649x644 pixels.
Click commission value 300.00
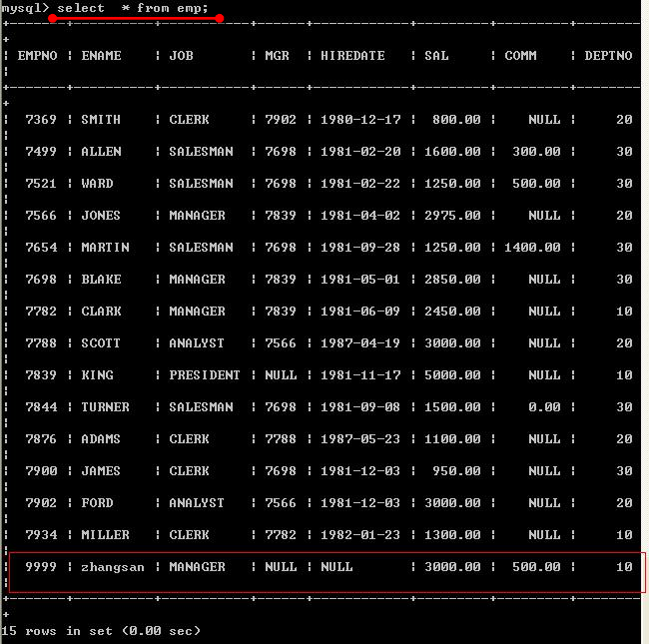click(x=536, y=152)
